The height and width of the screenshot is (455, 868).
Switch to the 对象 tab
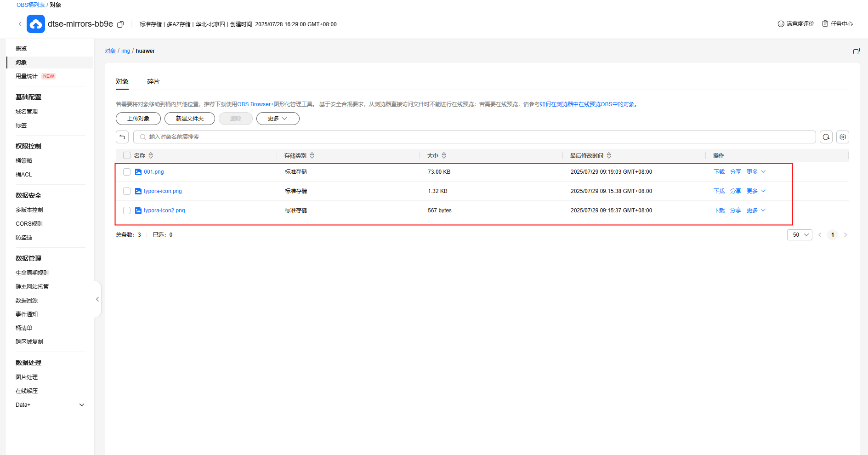122,81
